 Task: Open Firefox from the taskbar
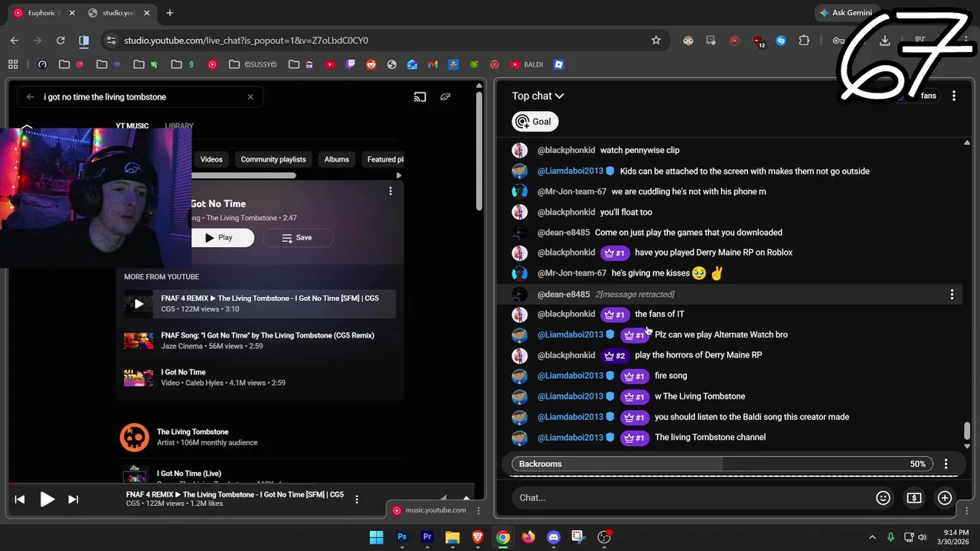click(528, 537)
